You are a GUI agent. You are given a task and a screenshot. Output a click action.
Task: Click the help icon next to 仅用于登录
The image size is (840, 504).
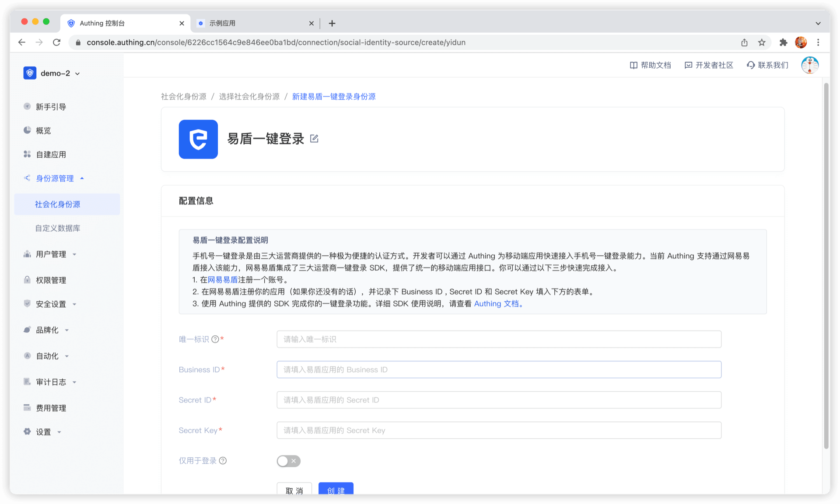coord(223,461)
